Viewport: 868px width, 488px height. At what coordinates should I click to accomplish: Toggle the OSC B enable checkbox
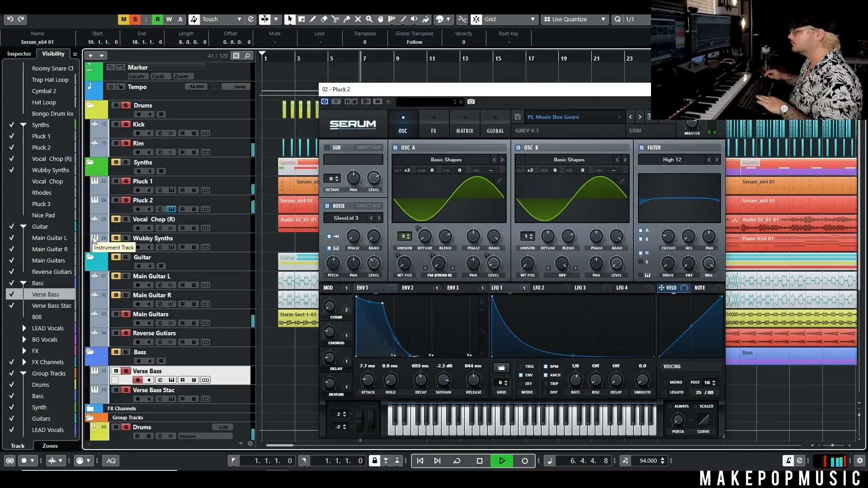pyautogui.click(x=518, y=148)
